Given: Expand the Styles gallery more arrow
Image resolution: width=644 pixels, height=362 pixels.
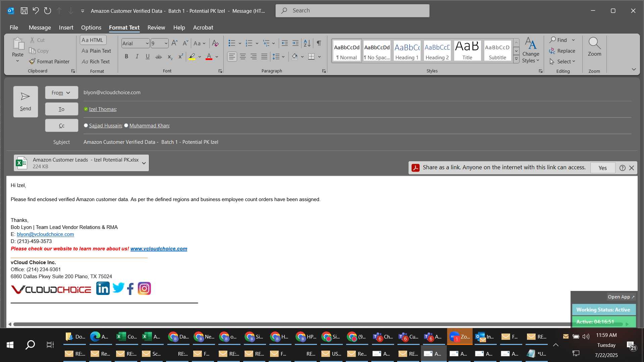Looking at the screenshot, I should click(x=517, y=59).
